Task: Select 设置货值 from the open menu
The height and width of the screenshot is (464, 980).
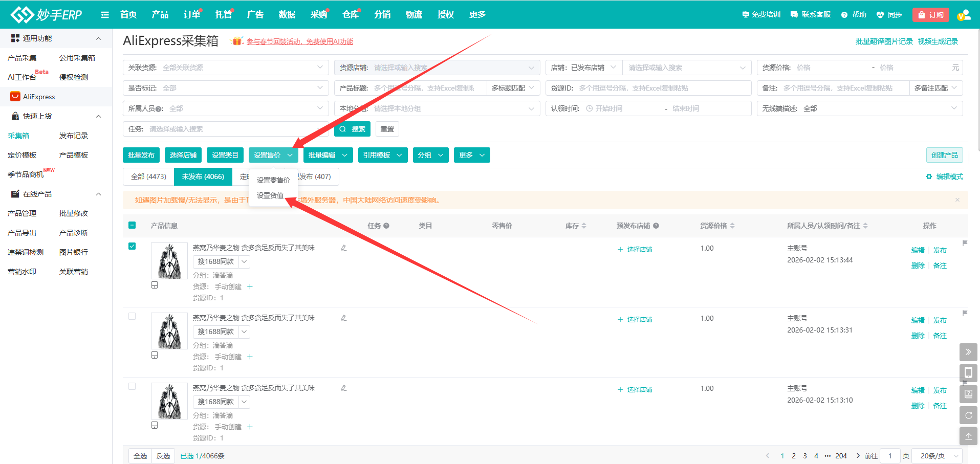Action: click(270, 195)
